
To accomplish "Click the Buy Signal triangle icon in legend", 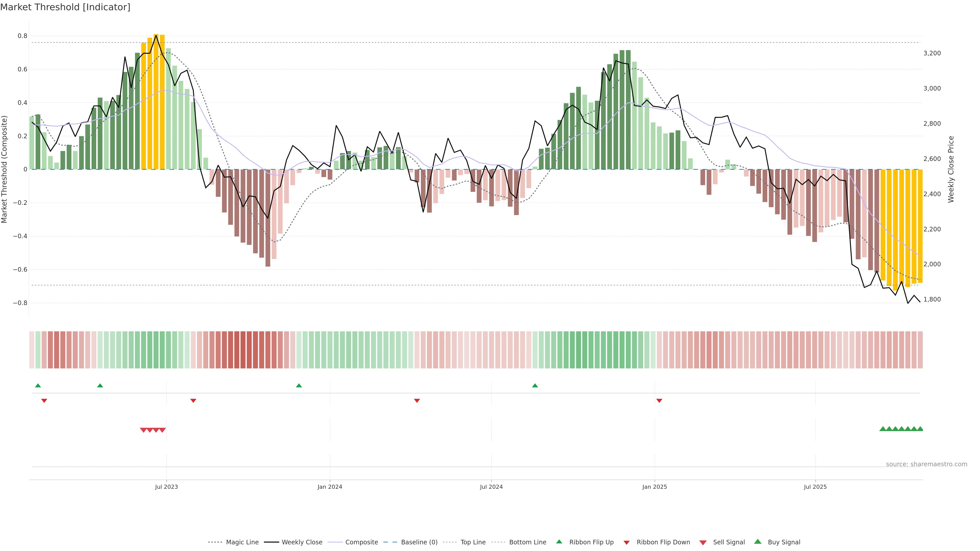I will [758, 542].
